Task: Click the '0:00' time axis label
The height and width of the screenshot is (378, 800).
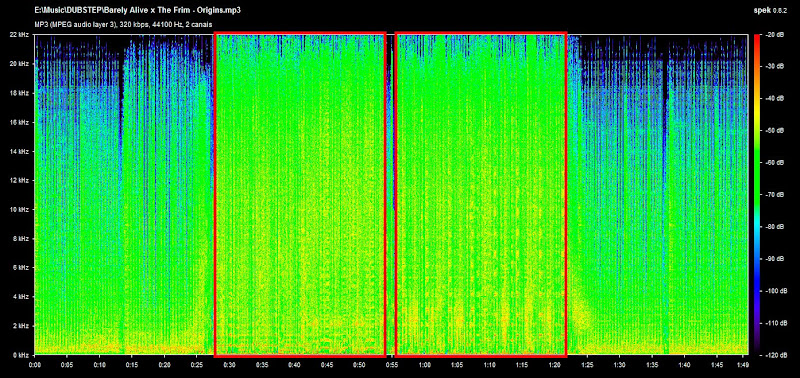Action: tap(35, 365)
